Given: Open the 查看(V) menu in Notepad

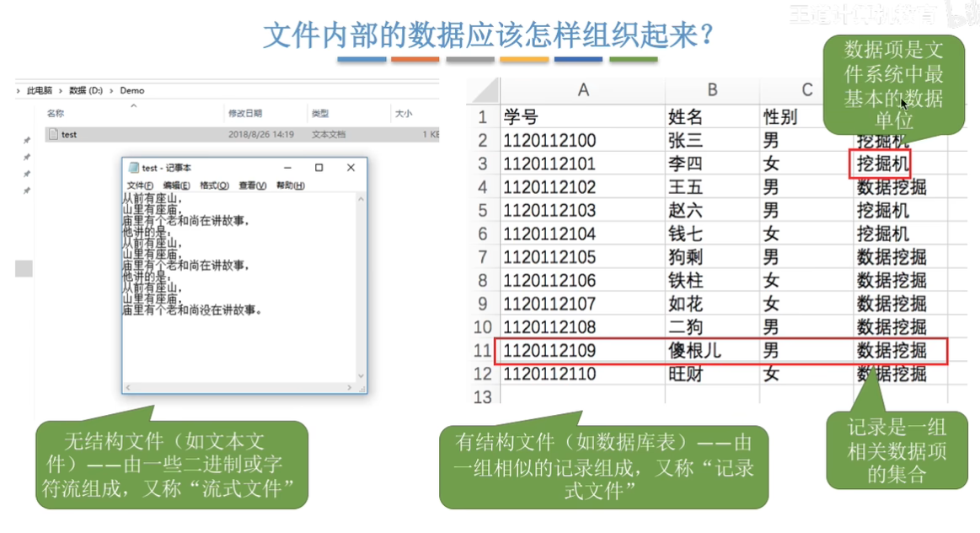Looking at the screenshot, I should (x=253, y=186).
